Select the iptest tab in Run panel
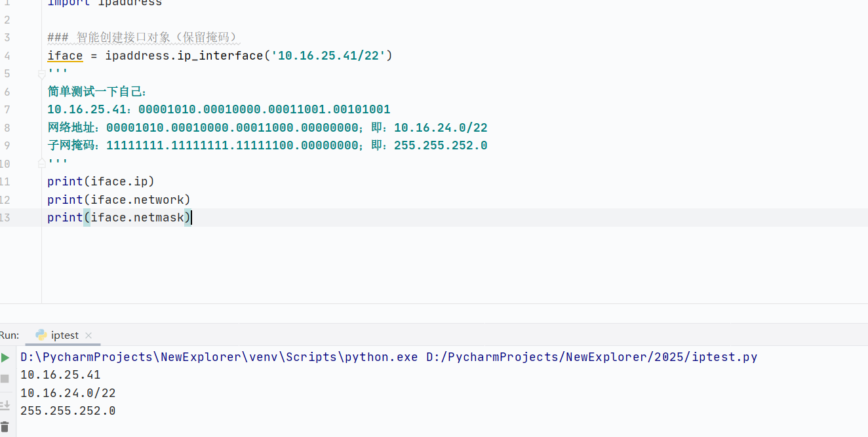The width and height of the screenshot is (868, 437). (x=64, y=335)
